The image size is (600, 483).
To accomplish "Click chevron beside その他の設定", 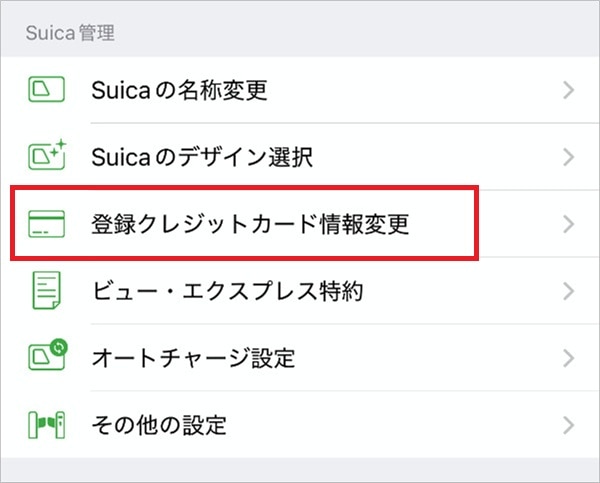I will pos(568,425).
